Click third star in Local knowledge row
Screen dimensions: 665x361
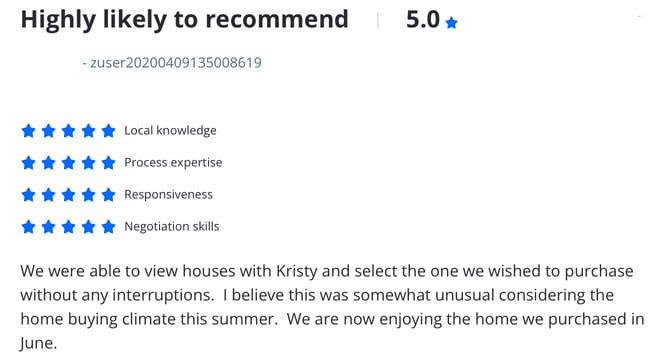point(69,131)
